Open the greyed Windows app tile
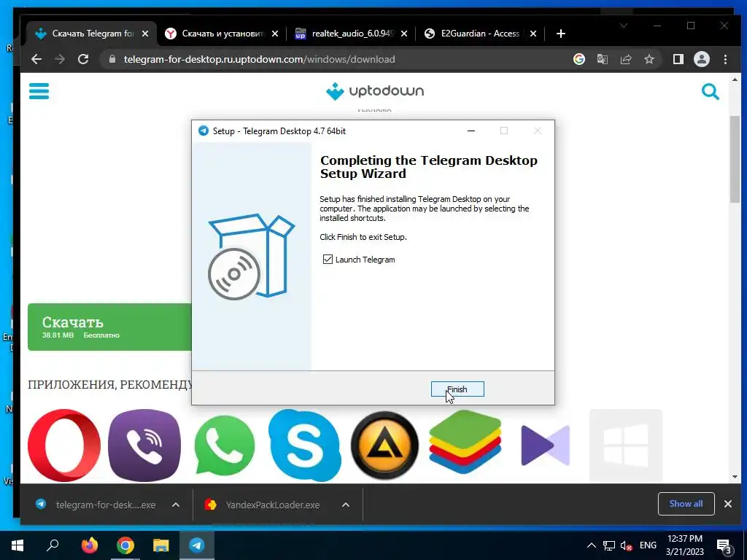The height and width of the screenshot is (560, 747). 625,446
